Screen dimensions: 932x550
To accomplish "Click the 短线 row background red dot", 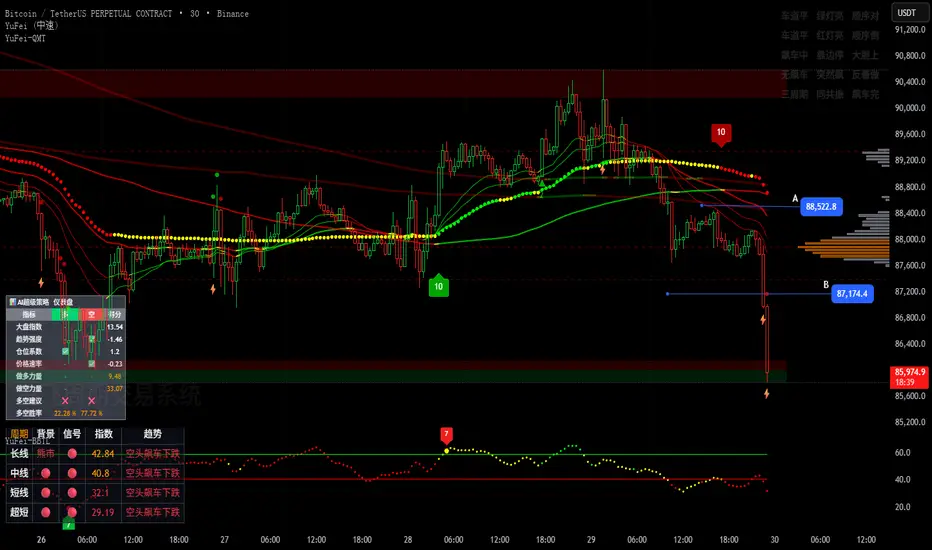I will click(46, 493).
